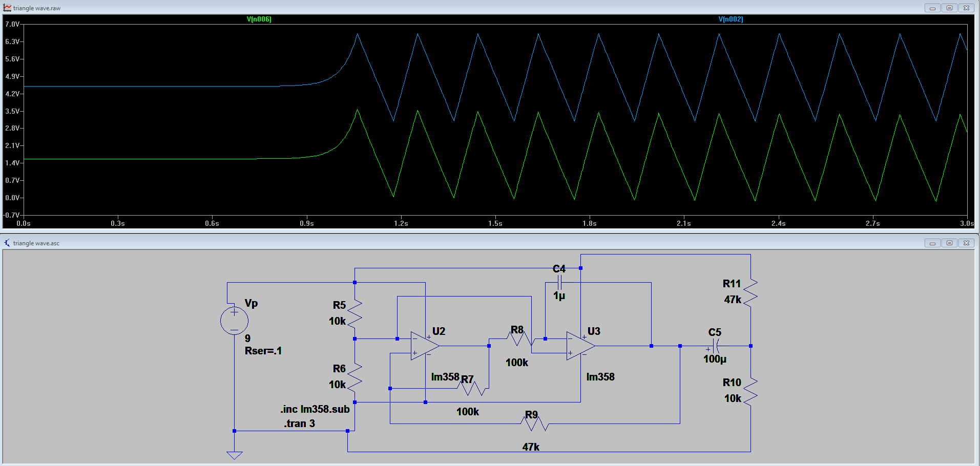Click the 3.0s time axis label

tap(967, 223)
